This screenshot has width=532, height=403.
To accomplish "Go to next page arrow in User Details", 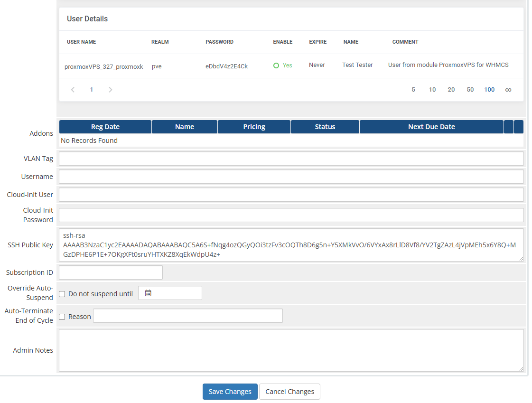I will [x=110, y=90].
